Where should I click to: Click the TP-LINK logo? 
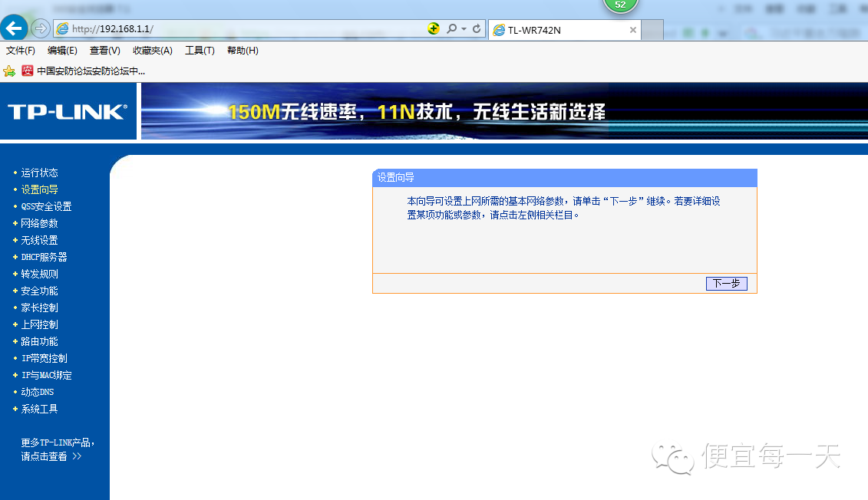(x=68, y=112)
